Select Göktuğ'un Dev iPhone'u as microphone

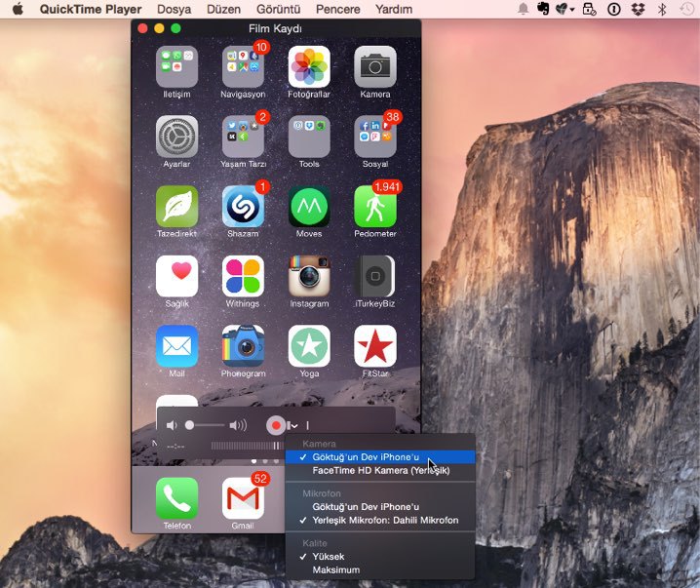point(380,507)
